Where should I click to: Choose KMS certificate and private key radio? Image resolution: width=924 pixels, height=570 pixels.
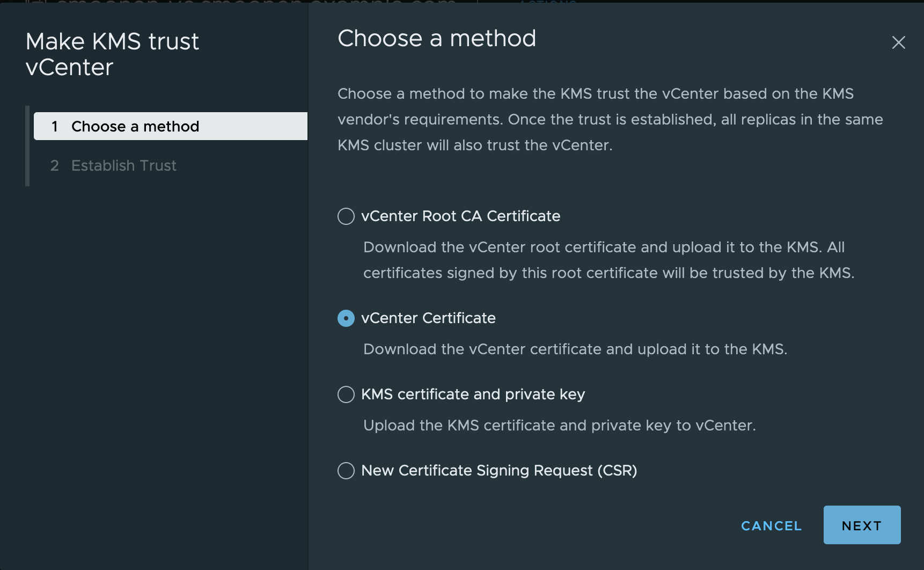(346, 394)
